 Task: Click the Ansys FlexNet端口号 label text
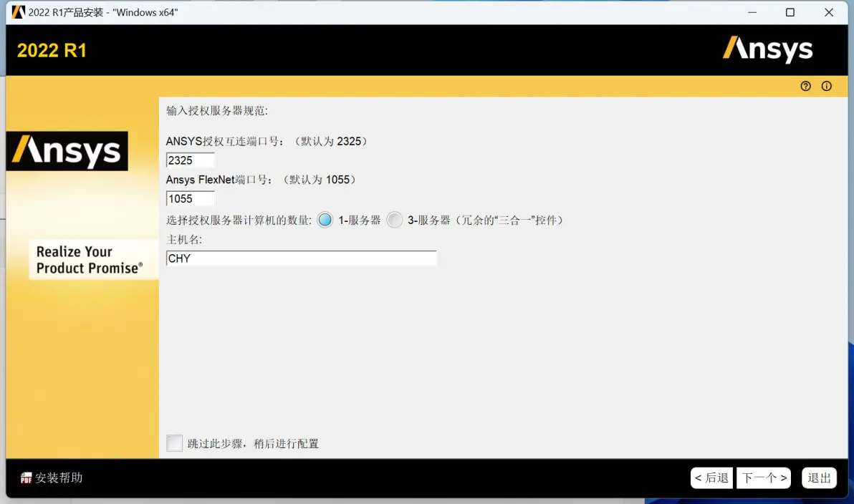point(262,180)
